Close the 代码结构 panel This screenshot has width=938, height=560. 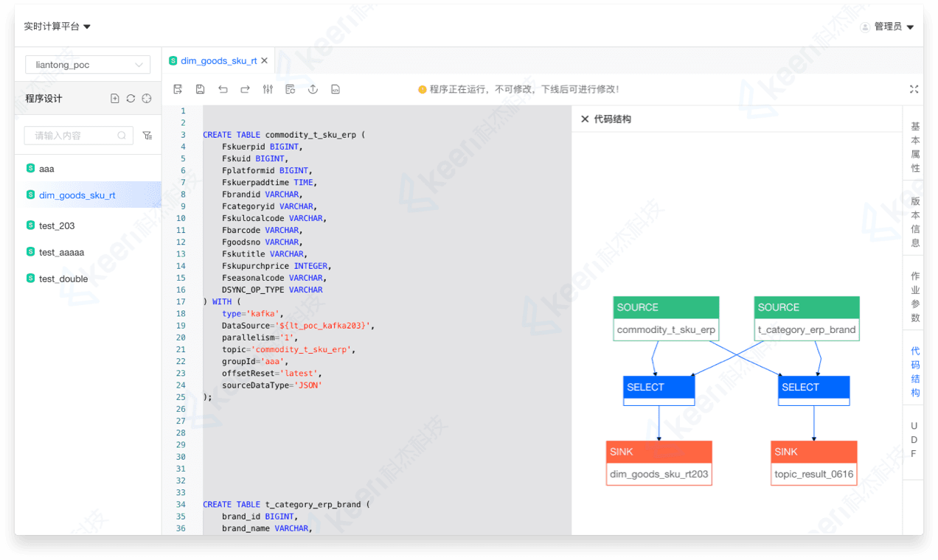(x=585, y=119)
